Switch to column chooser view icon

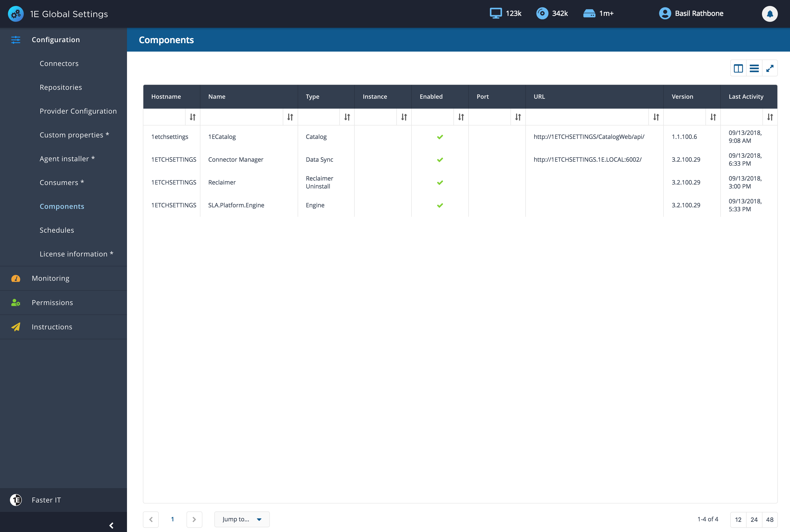click(x=738, y=68)
